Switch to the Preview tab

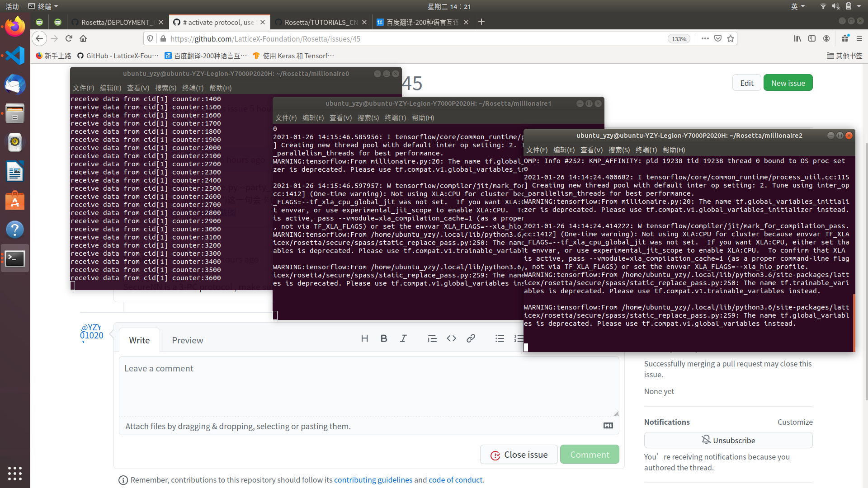[187, 340]
